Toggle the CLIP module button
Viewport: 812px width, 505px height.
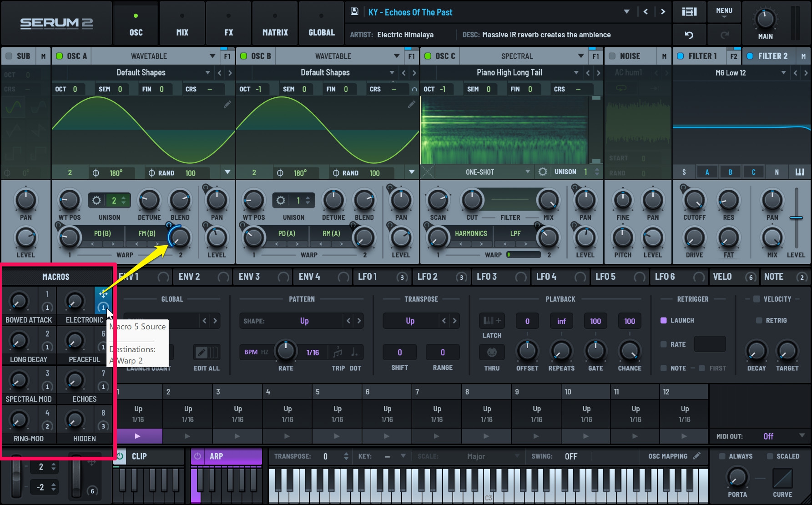[x=149, y=456]
